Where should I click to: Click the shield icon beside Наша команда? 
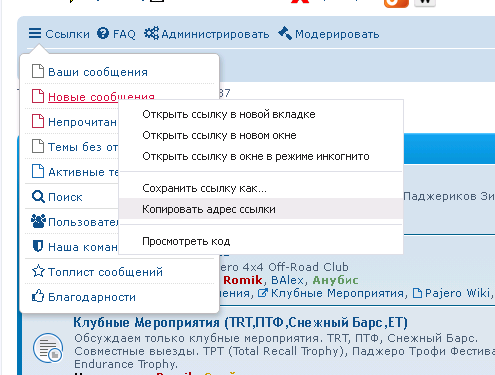click(38, 246)
